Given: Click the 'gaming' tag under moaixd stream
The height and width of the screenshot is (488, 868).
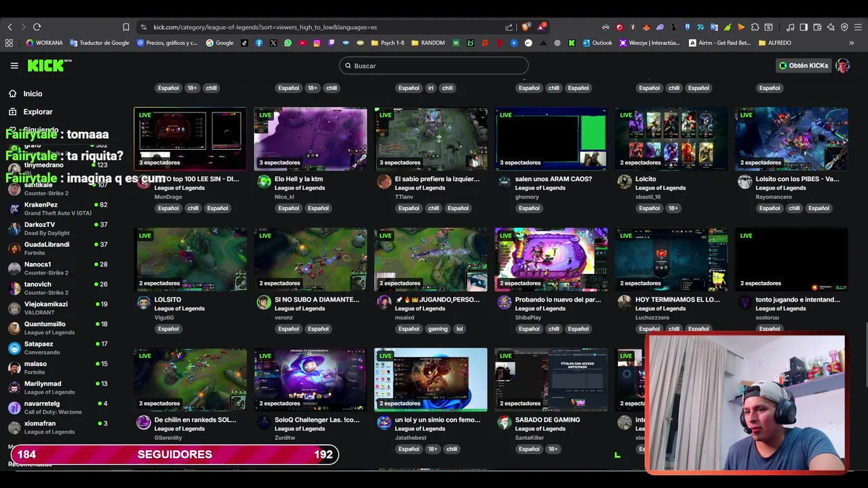Looking at the screenshot, I should click(437, 329).
